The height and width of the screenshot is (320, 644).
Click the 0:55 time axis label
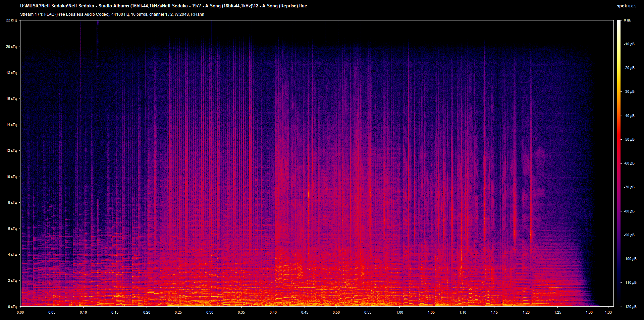(x=368, y=312)
